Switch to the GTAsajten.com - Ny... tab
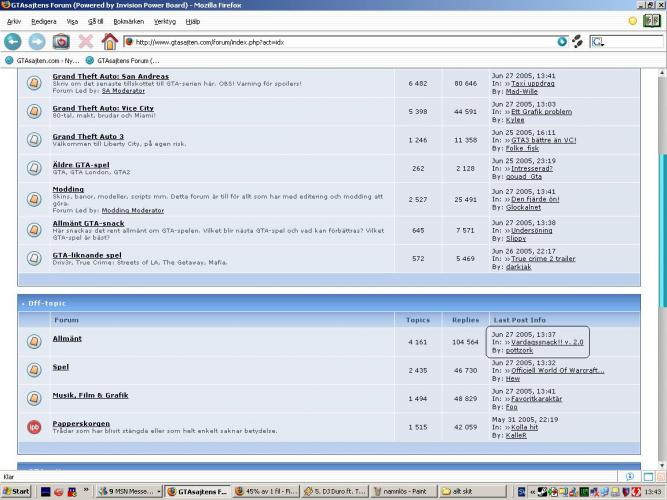Screen dimensions: 667x500 [x=43, y=60]
